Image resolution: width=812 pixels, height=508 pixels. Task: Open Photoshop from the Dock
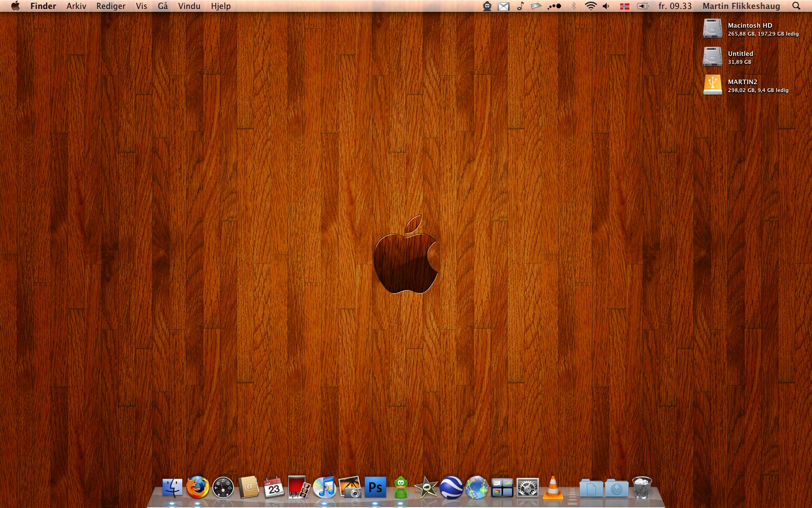pos(376,488)
